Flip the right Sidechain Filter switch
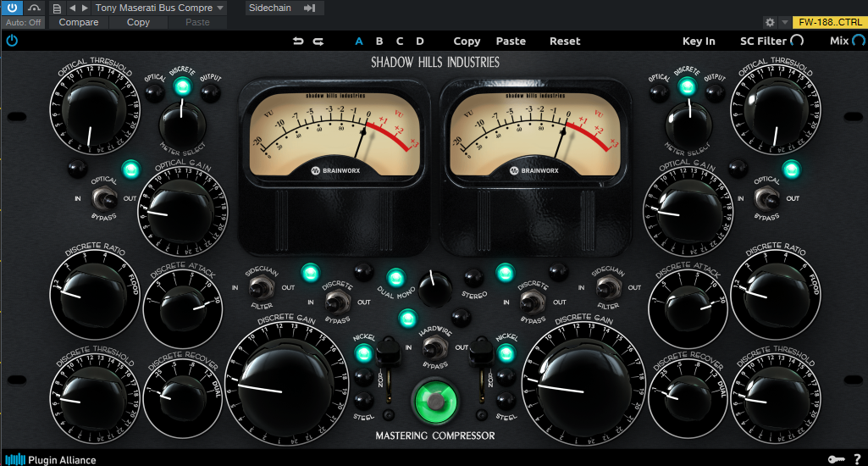868x466 pixels. pyautogui.click(x=608, y=287)
